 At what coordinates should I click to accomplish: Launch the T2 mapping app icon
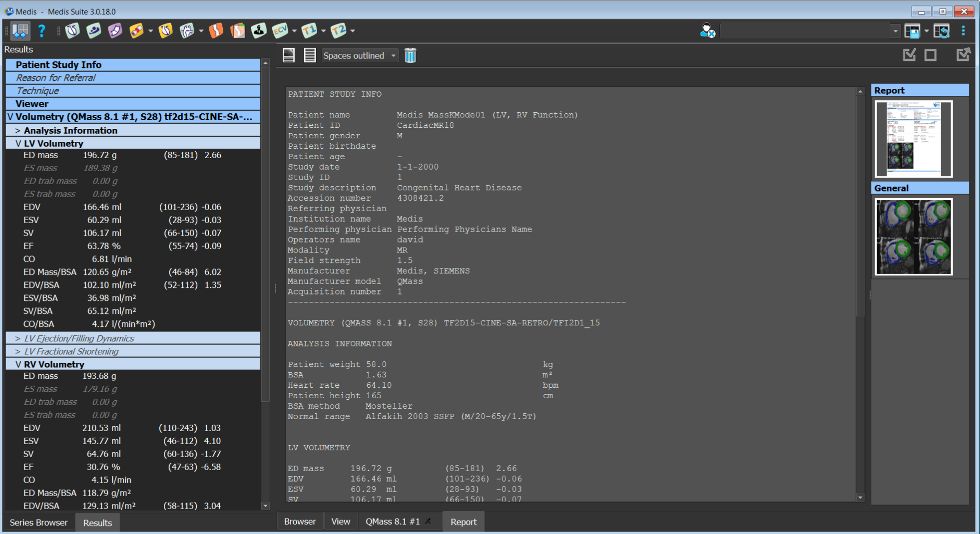coord(339,31)
